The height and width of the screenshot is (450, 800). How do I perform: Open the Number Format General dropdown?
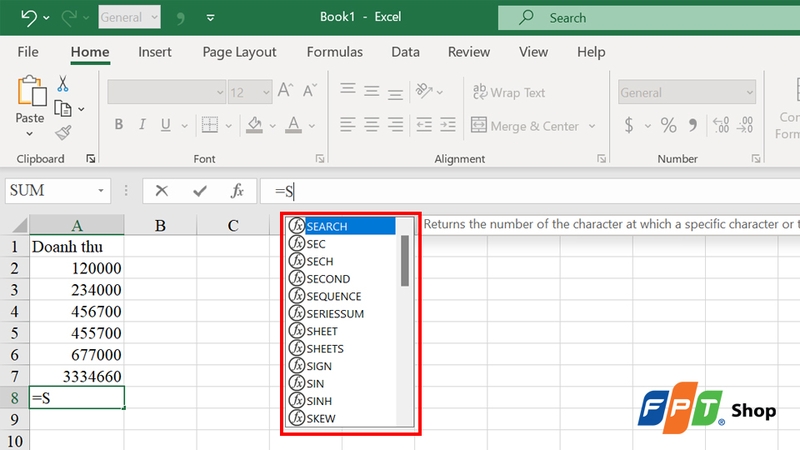[687, 92]
